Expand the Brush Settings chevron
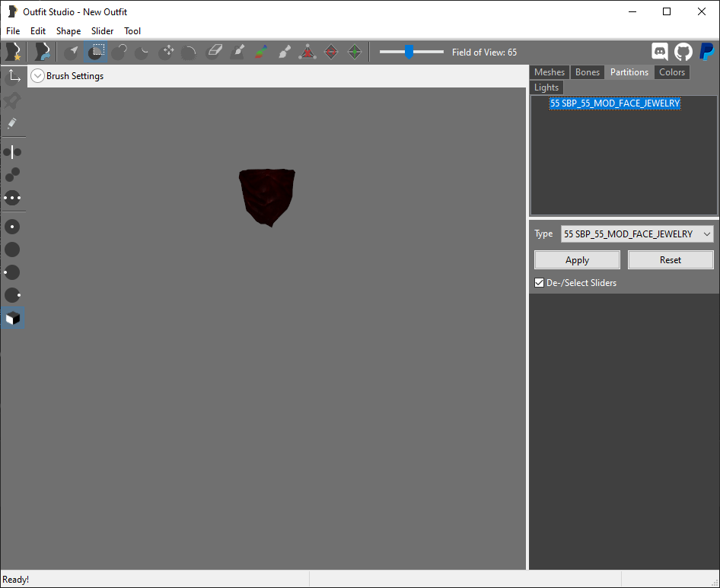Viewport: 720px width, 588px height. point(37,76)
